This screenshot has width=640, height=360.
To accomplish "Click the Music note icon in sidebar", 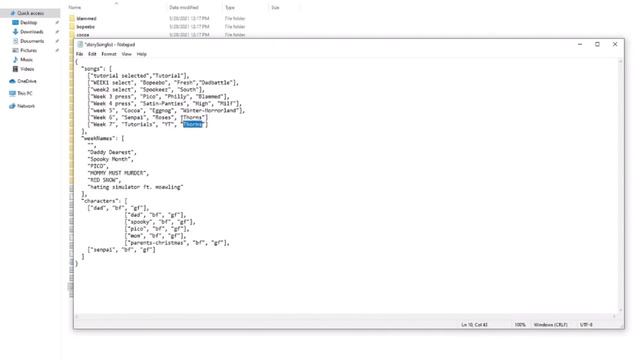I will (15, 60).
